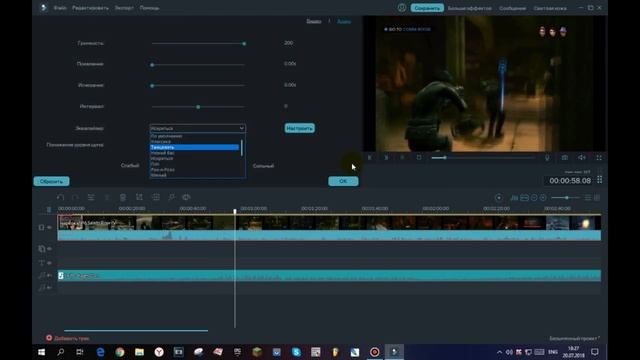Screen dimensions: 640x360
Task: Click the Исчезание fade-out slider handle
Action: [x=152, y=86]
